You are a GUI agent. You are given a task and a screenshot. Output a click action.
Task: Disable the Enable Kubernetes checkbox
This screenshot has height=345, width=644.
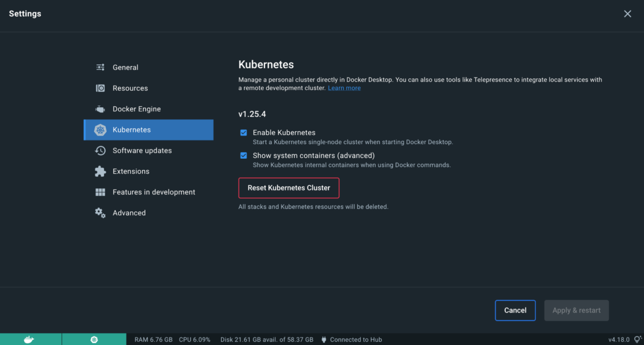(244, 132)
